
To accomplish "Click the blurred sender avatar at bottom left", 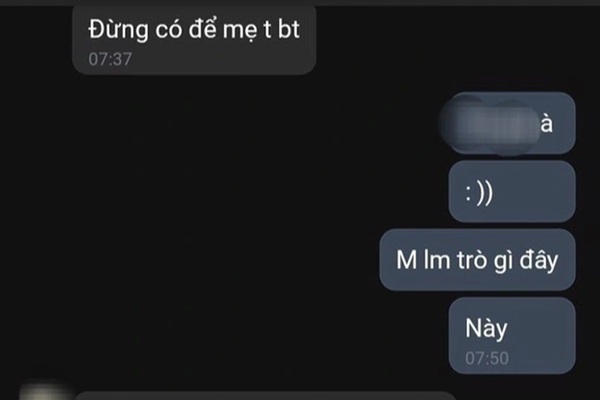I will coord(44,391).
